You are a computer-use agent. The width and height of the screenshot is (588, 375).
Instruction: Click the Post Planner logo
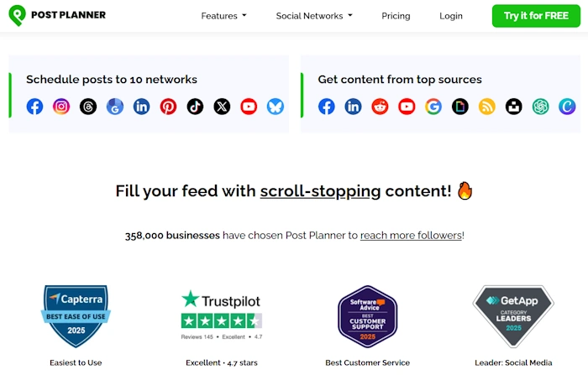(x=57, y=15)
